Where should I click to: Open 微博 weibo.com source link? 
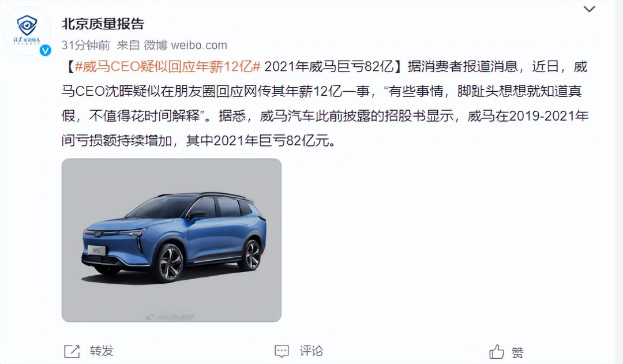point(185,45)
